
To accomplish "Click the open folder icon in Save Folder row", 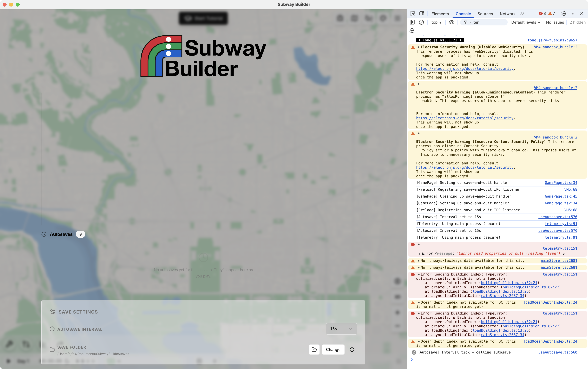I will pyautogui.click(x=314, y=349).
